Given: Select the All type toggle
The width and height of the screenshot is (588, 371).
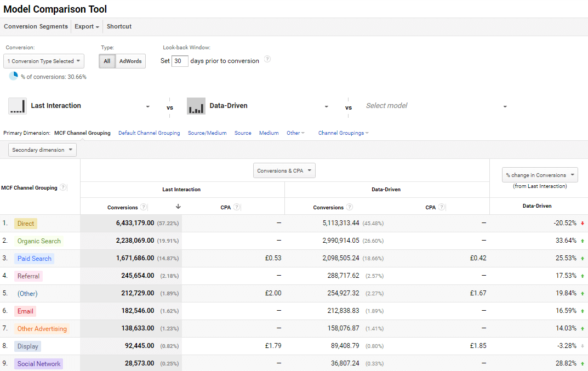Looking at the screenshot, I should point(107,61).
